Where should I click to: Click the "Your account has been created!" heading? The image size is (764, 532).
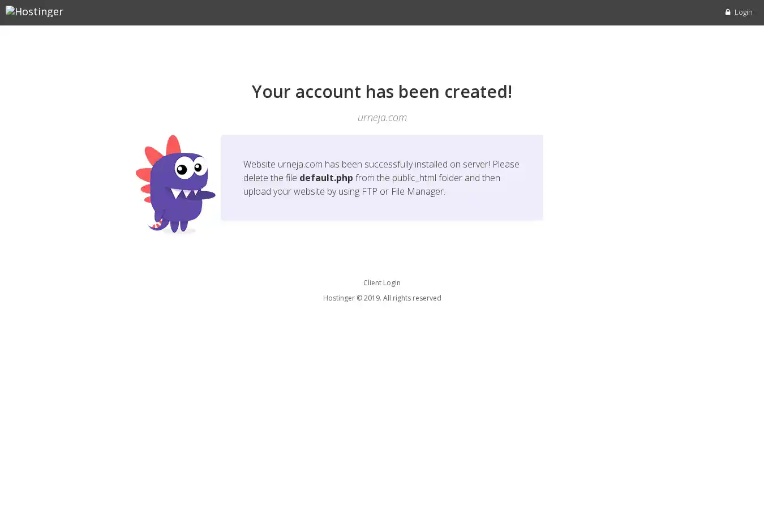[382, 91]
